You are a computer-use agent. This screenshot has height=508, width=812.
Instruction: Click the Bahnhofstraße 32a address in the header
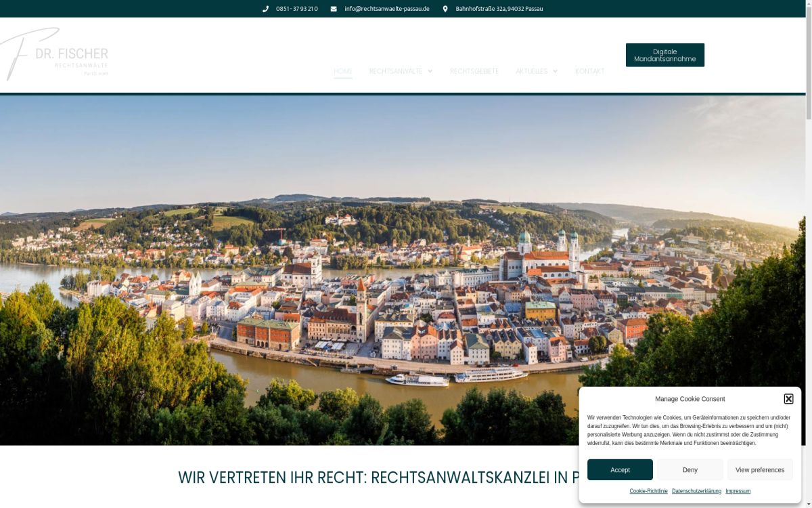pyautogui.click(x=499, y=9)
